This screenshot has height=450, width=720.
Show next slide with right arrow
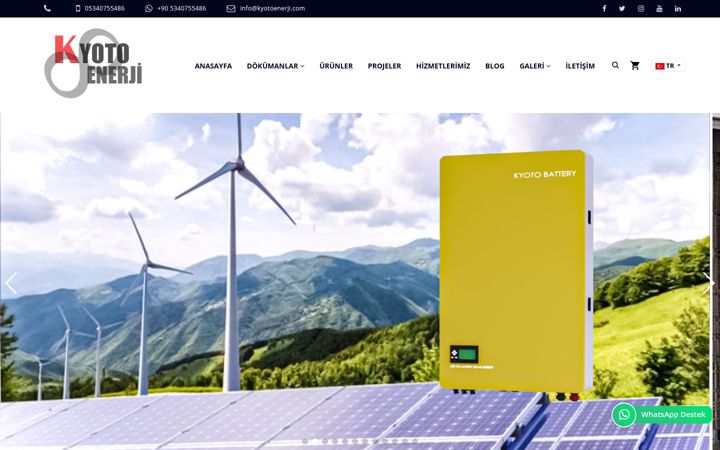coord(709,283)
